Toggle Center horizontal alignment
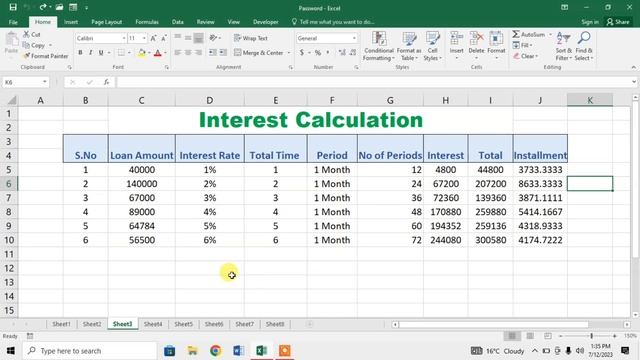Screen dimensions: 640x360 point(188,53)
